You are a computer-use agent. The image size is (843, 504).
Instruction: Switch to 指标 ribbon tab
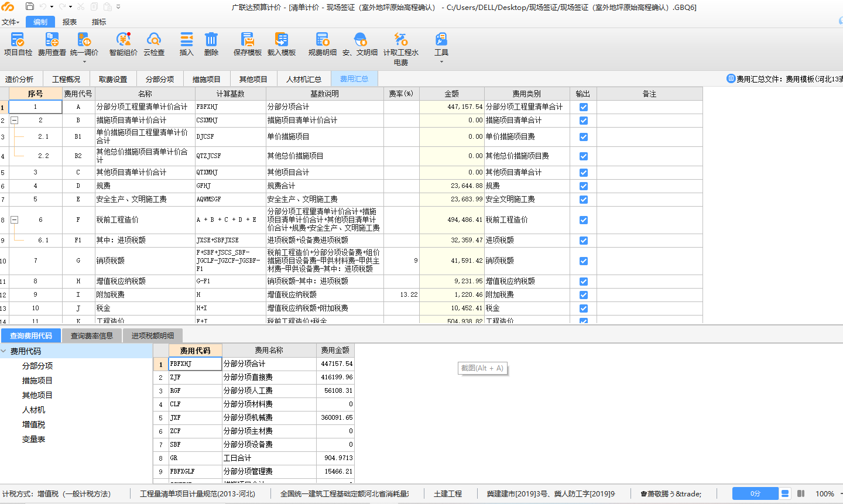click(99, 22)
